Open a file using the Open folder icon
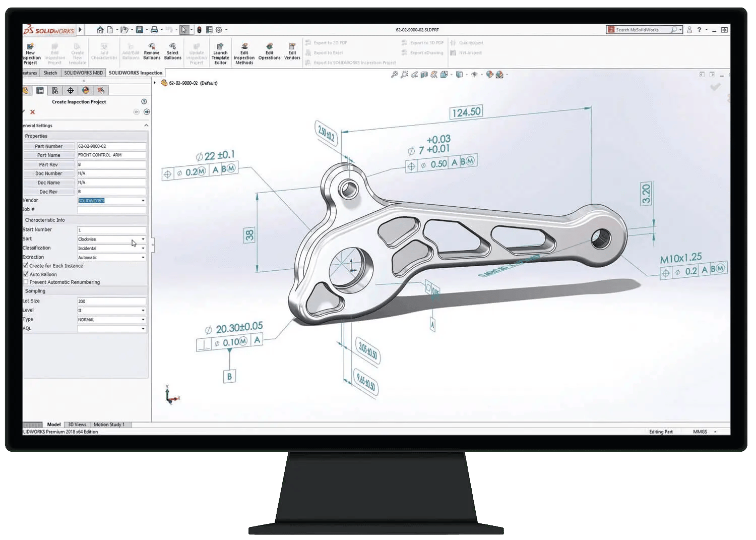756x540 pixels. 124,30
